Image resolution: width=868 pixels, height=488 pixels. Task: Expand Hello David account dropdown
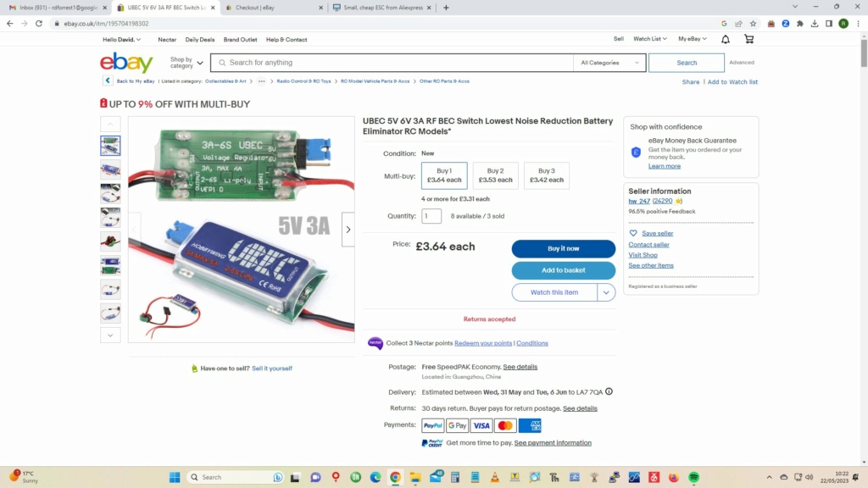point(121,40)
